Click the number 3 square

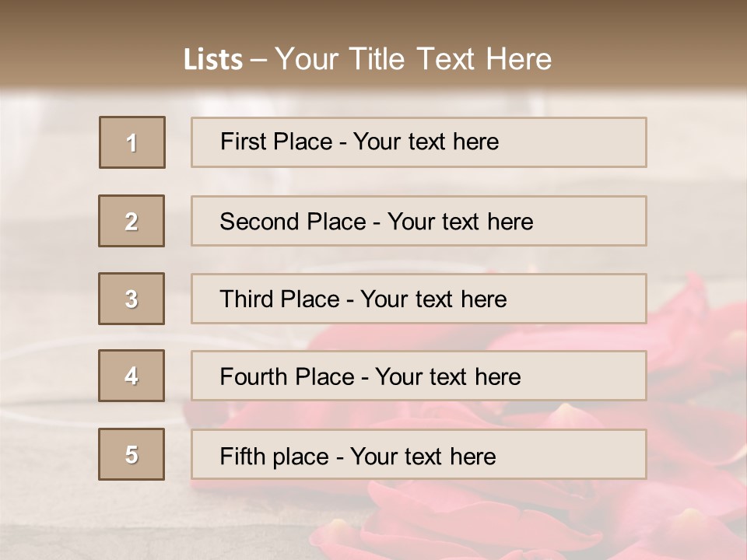click(x=132, y=299)
